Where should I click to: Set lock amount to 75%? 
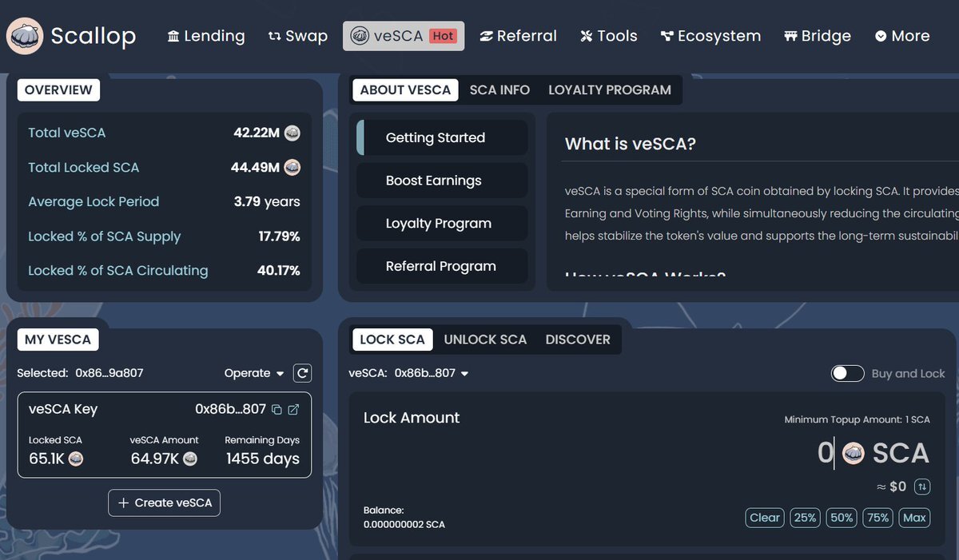[x=877, y=518]
